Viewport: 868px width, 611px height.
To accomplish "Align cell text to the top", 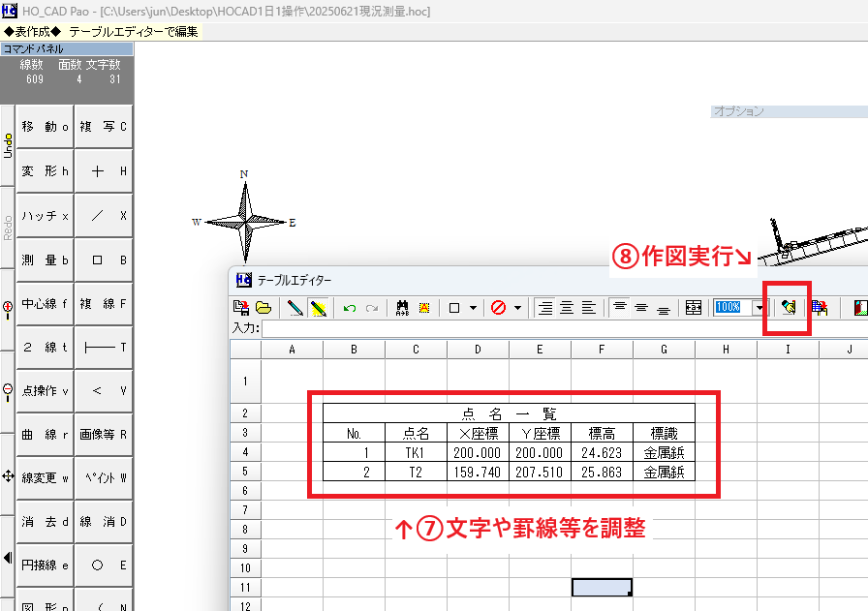I will (x=619, y=308).
